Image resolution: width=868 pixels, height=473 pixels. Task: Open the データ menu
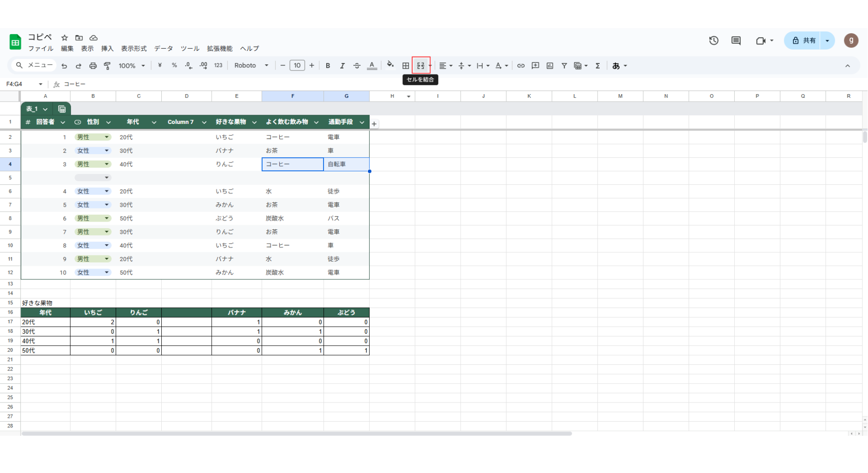tap(164, 49)
